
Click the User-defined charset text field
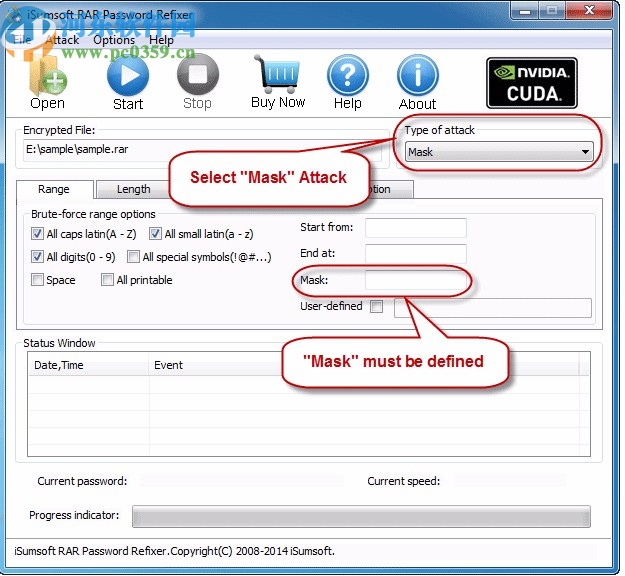[493, 307]
